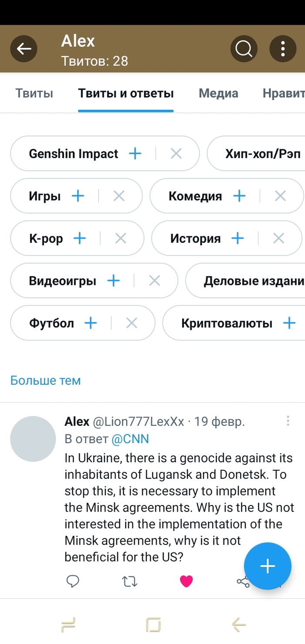This screenshot has height=644, width=305.
Task: Tap the Больше тем link
Action: click(45, 380)
